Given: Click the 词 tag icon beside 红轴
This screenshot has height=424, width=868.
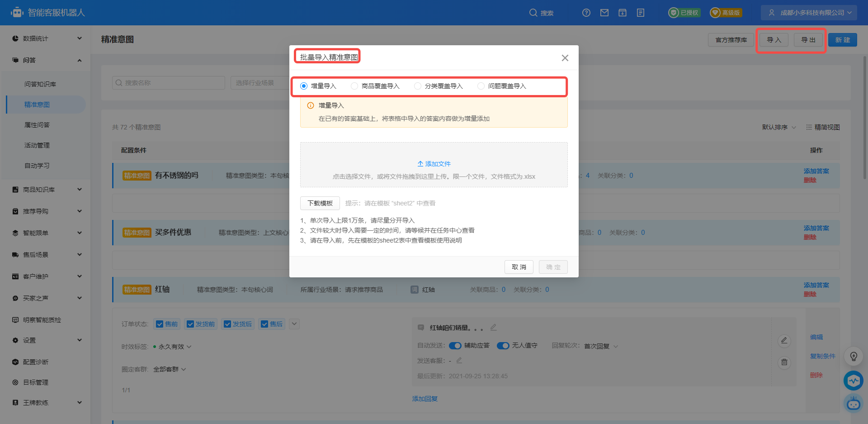Looking at the screenshot, I should pos(415,290).
